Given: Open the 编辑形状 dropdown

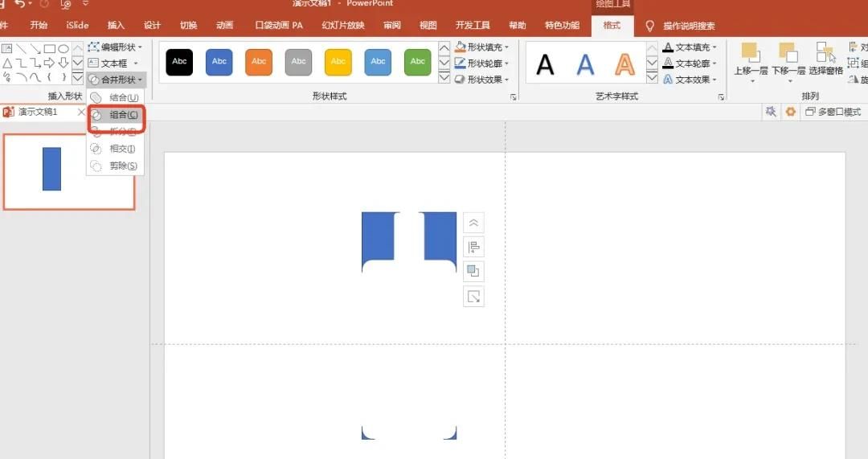Looking at the screenshot, I should [115, 47].
